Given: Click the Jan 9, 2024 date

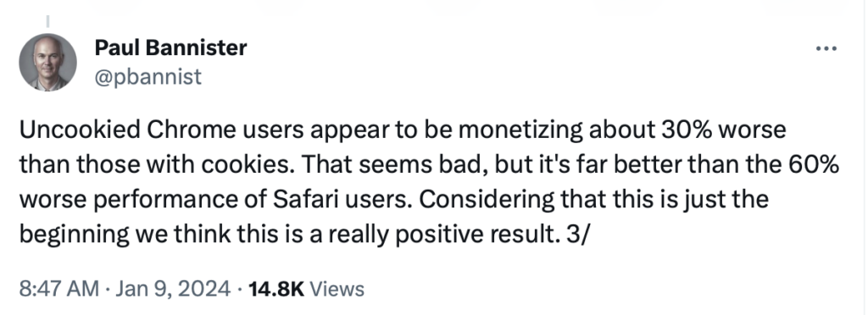Looking at the screenshot, I should (x=171, y=289).
